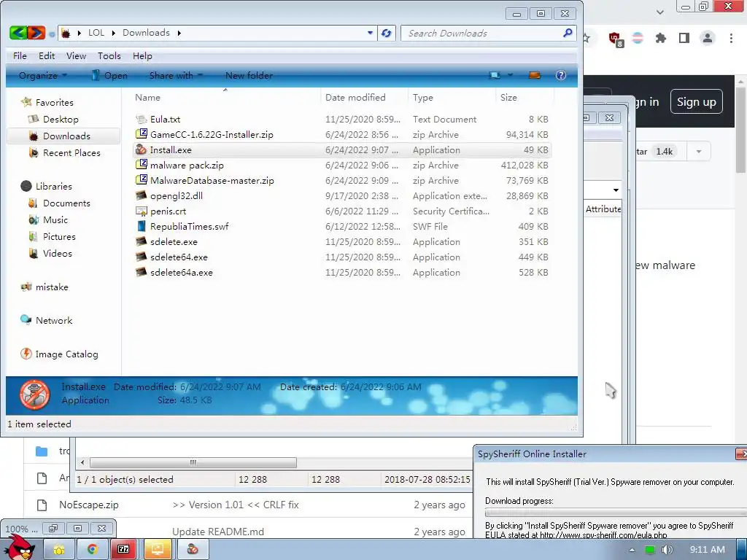The width and height of the screenshot is (747, 560).
Task: Toggle the preview pane icon
Action: (x=535, y=75)
